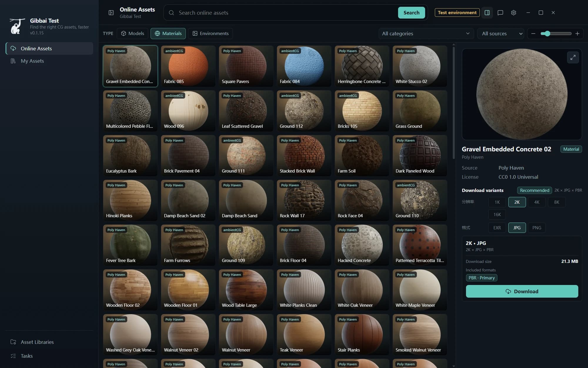The width and height of the screenshot is (588, 368).
Task: Select the 16K resolution option
Action: 497,215
